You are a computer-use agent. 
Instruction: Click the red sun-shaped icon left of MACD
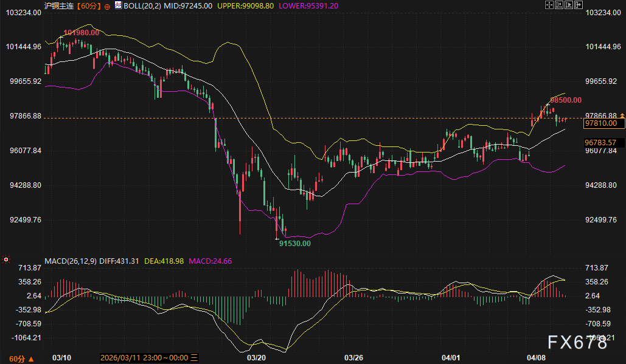coord(6,260)
